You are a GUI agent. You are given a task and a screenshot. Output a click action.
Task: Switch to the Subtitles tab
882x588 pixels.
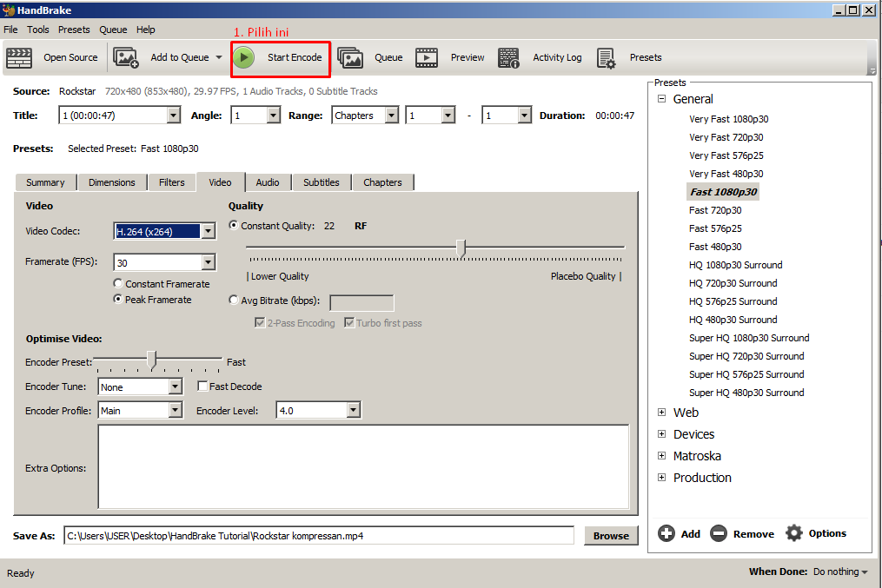pos(322,182)
